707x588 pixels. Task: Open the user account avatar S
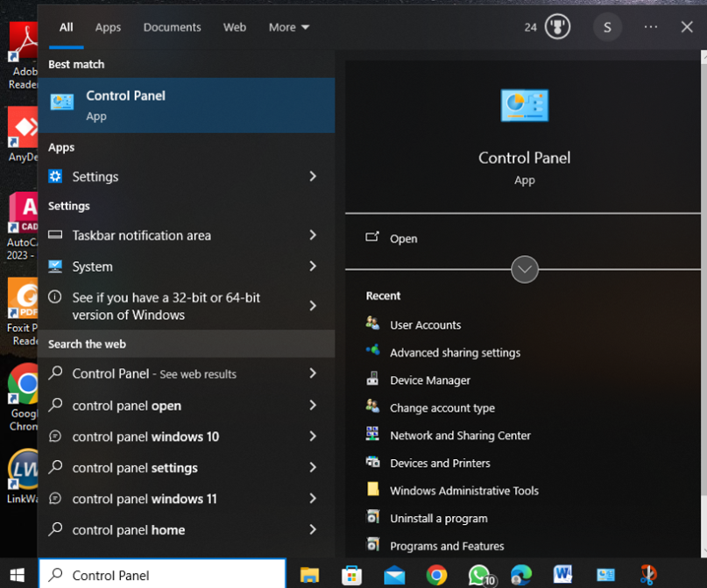pos(607,27)
